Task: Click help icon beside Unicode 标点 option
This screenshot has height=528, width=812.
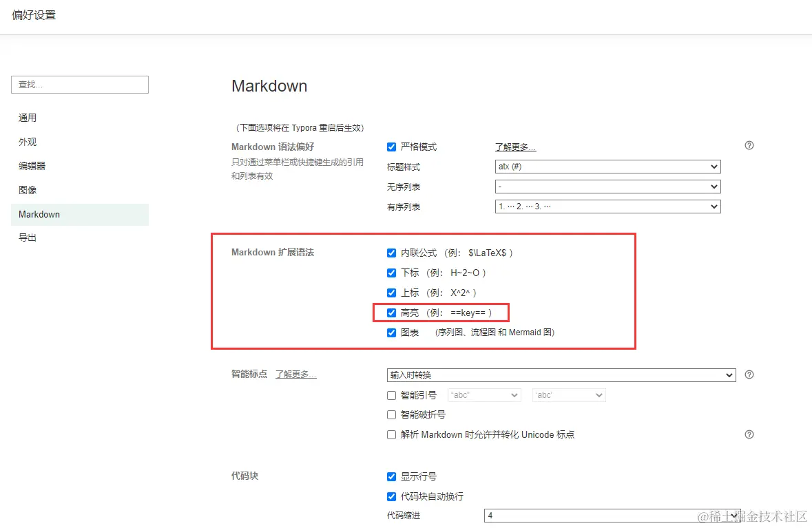Action: 749,434
